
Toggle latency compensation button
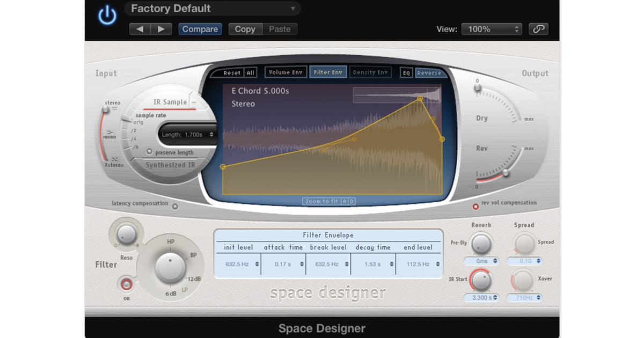click(174, 206)
